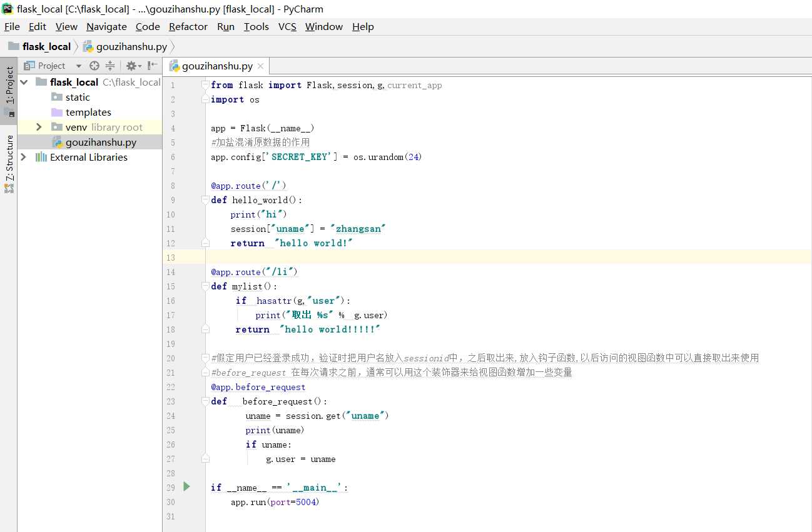Click fold end marker at line 12
This screenshot has height=532, width=812.
point(205,243)
